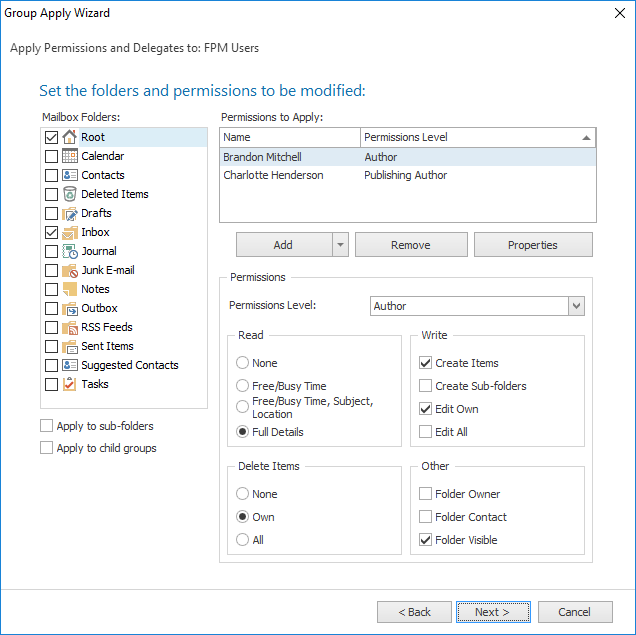Check the Drafts folder checkbox
Screen dimensions: 636x635
point(52,214)
